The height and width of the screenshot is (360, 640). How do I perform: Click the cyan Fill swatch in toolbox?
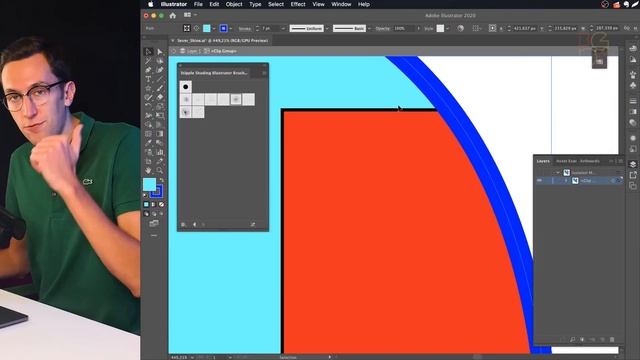149,184
